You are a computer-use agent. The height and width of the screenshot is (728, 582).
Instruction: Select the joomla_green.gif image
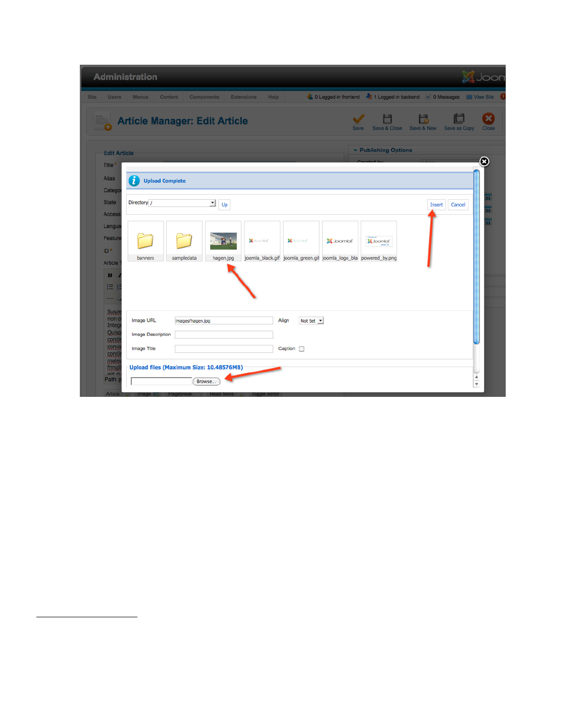click(x=301, y=241)
